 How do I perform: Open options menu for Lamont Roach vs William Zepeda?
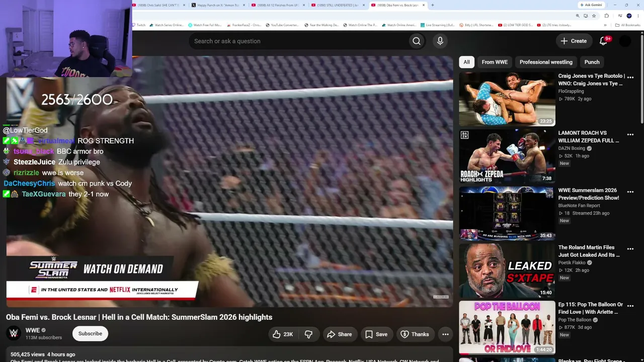click(x=630, y=134)
